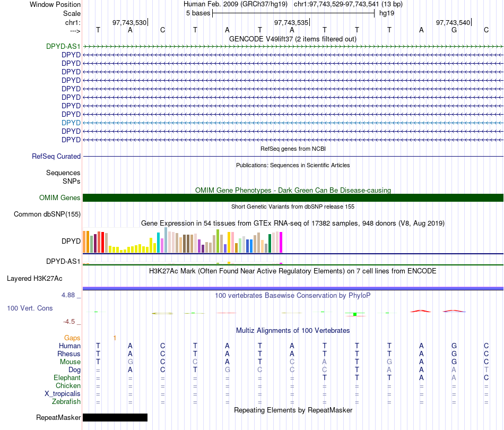Screen dimensions: 504x430
Task: Click the Human Feb. 2009 (GRCh37/hg19) assembly text
Action: coord(235,4)
